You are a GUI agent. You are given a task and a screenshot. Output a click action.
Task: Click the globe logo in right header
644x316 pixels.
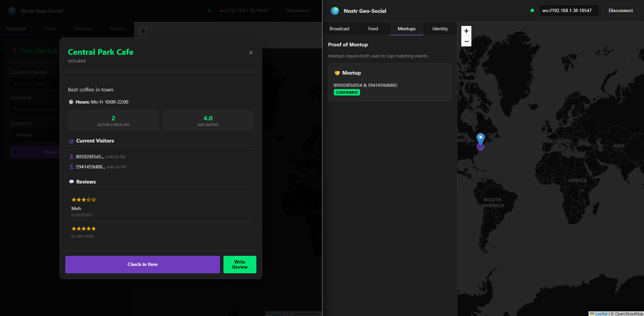click(x=334, y=11)
